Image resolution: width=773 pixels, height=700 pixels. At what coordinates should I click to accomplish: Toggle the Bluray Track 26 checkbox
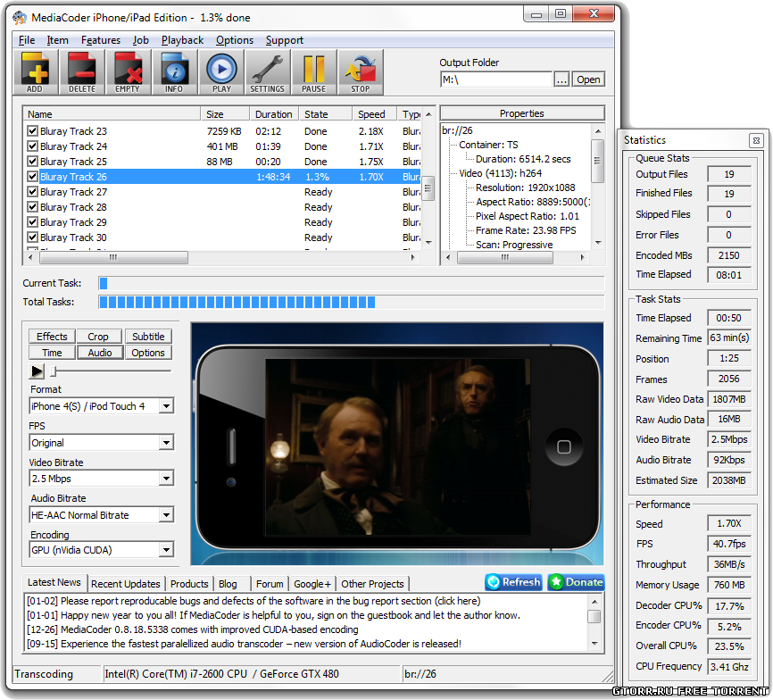(x=32, y=177)
